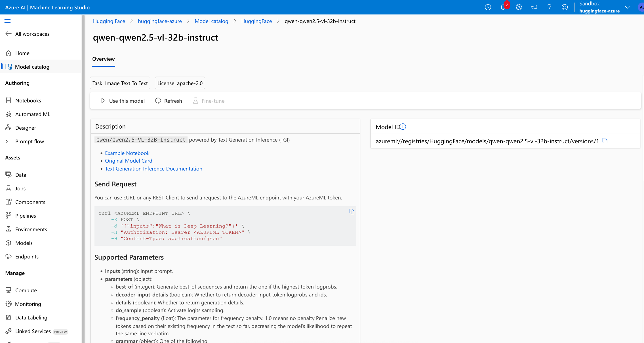Copy the curl code snippet
The width and height of the screenshot is (644, 343).
(x=352, y=212)
